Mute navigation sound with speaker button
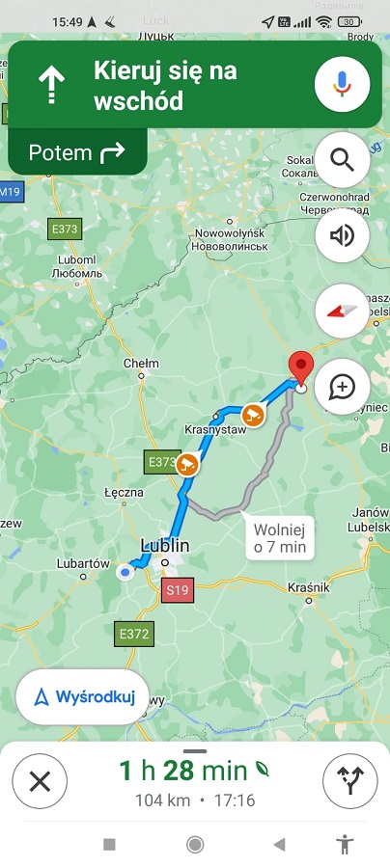The width and height of the screenshot is (390, 868). click(342, 236)
